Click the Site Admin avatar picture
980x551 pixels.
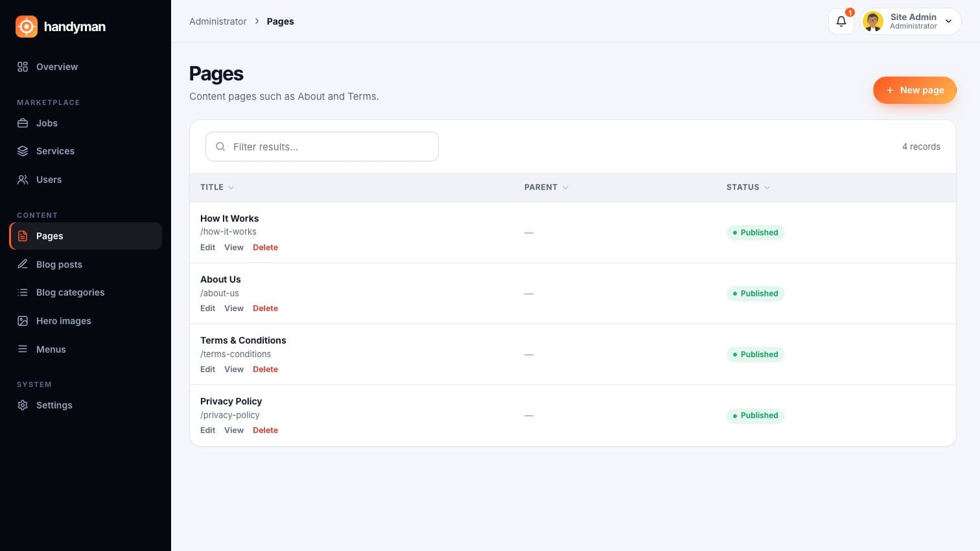873,21
